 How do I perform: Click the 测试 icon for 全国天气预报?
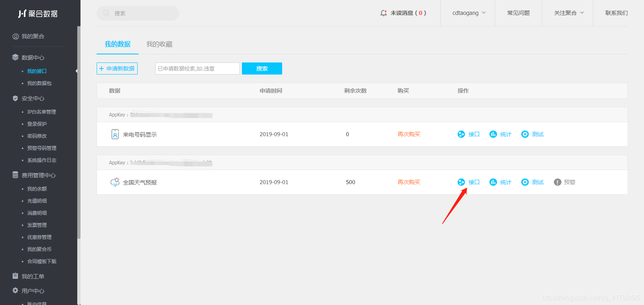(525, 182)
